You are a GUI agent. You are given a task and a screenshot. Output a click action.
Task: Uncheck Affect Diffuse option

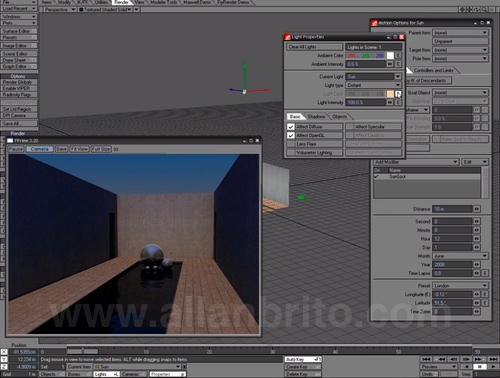tap(291, 127)
